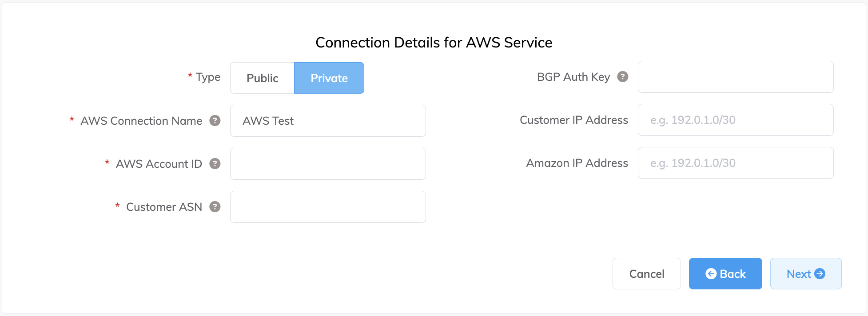Click the Connection Details for AWS Service heading
This screenshot has height=316, width=868.
pos(434,42)
